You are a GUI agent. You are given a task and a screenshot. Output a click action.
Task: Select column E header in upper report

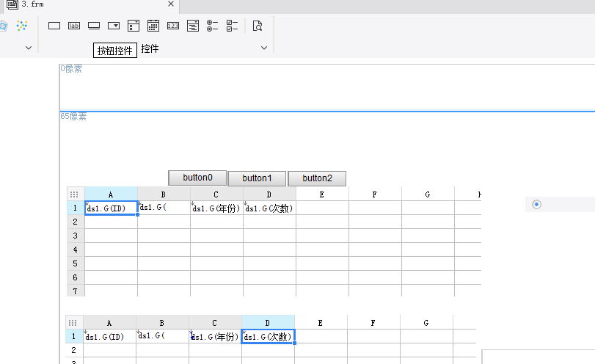[322, 194]
